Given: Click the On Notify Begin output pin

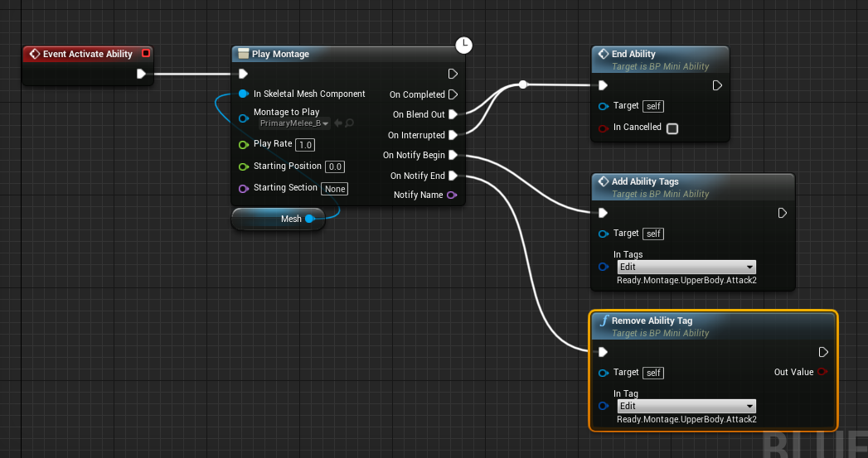Looking at the screenshot, I should [453, 155].
